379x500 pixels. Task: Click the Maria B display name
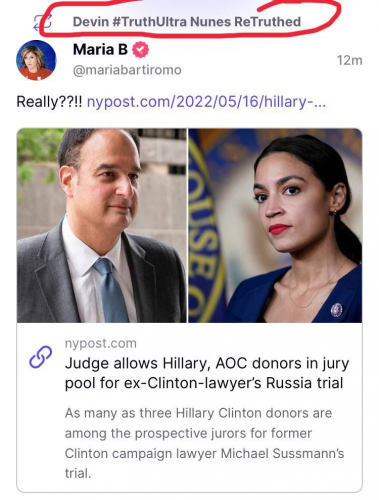(x=100, y=50)
